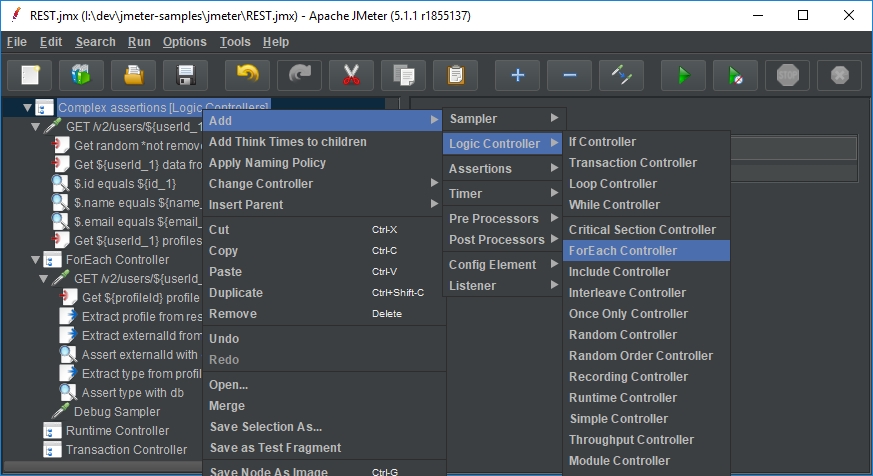This screenshot has height=476, width=873.
Task: Open the Options menu
Action: pos(184,42)
